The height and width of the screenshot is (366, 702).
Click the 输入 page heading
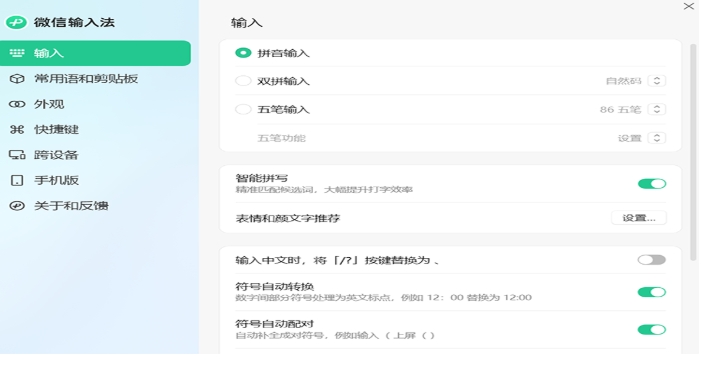coord(247,23)
